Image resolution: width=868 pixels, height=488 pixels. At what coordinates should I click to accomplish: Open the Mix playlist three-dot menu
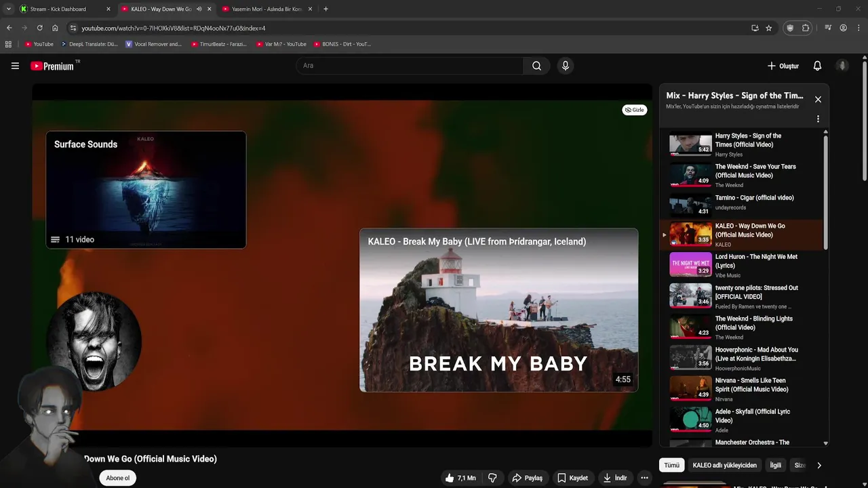click(818, 119)
